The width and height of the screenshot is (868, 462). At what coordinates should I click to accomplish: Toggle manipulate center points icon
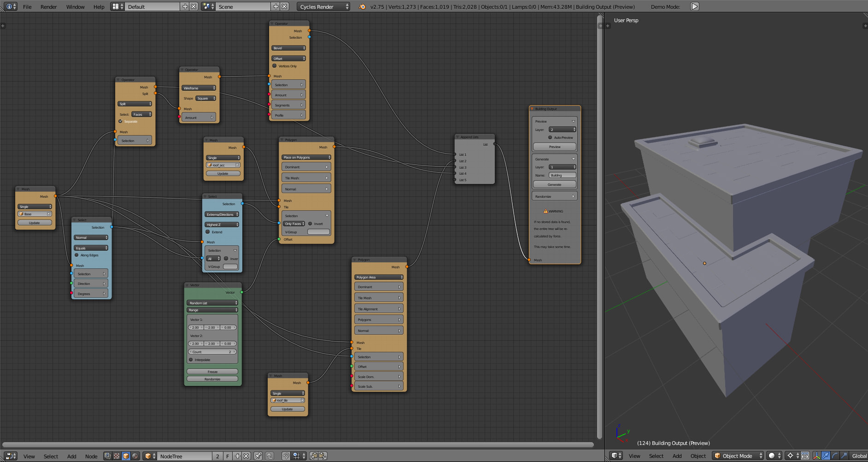(805, 456)
